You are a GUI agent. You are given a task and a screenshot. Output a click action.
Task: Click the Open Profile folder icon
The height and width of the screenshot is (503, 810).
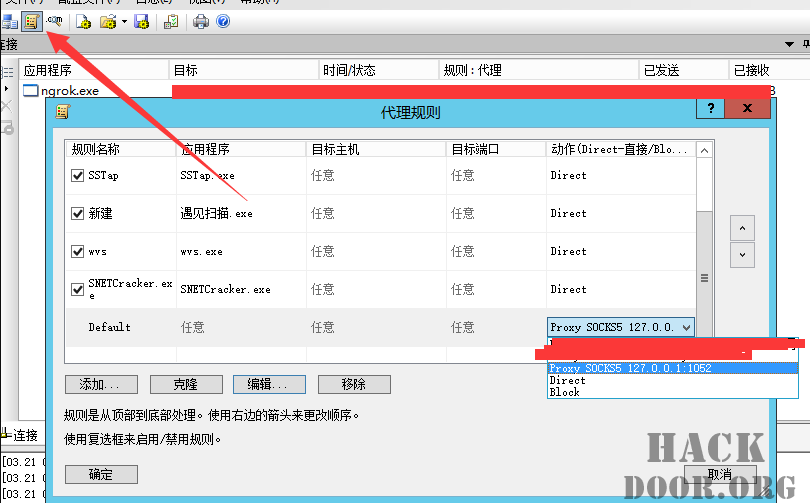click(108, 22)
